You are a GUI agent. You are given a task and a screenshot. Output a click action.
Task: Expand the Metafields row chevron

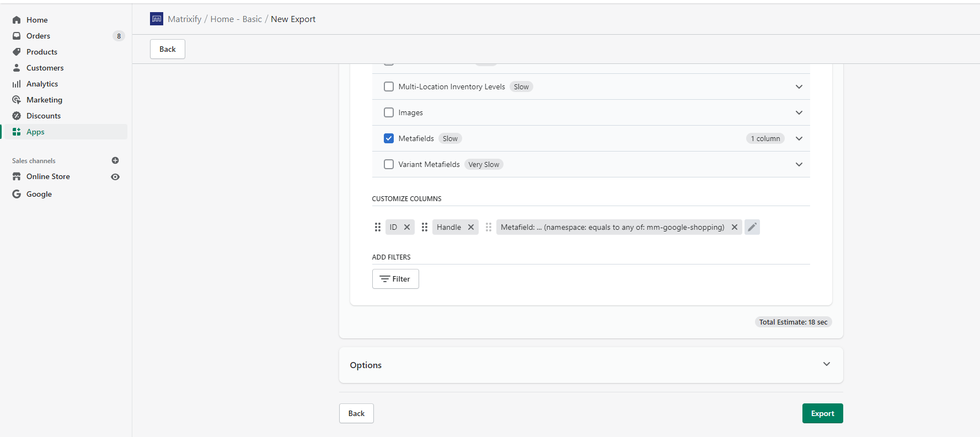(x=799, y=138)
